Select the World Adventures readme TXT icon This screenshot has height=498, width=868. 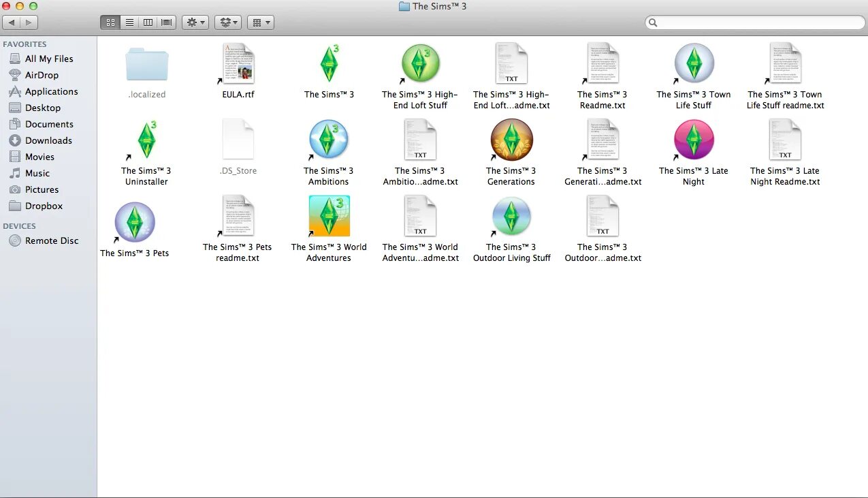420,216
